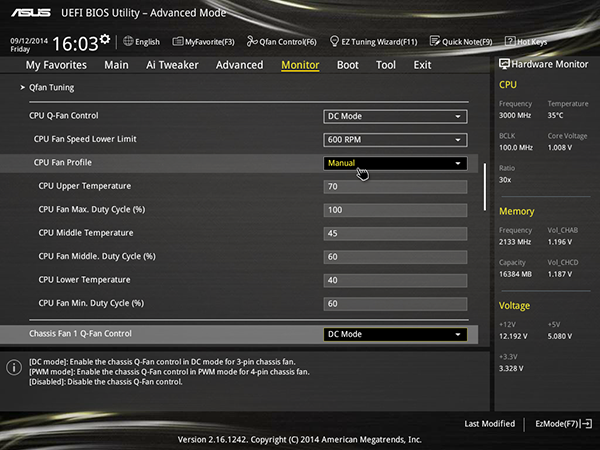Click the EZ Tuning Wizard lightbulb icon
The height and width of the screenshot is (450, 600).
334,41
